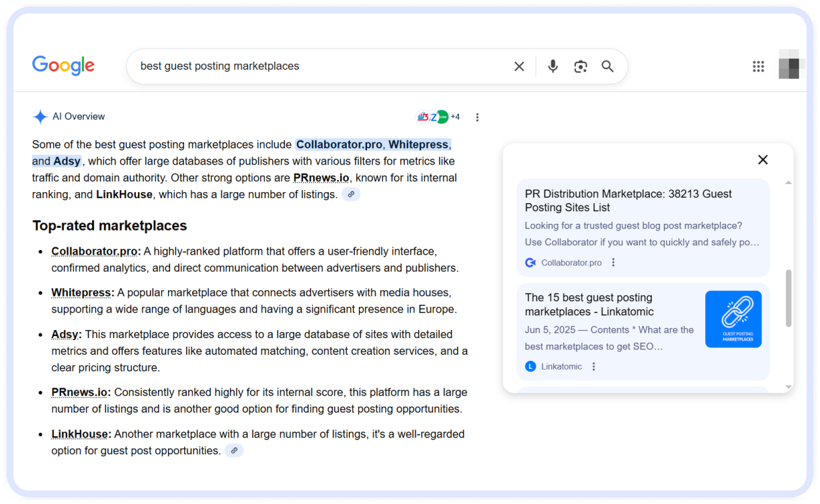Close the sources side panel
Image resolution: width=820 pixels, height=504 pixels.
(763, 160)
